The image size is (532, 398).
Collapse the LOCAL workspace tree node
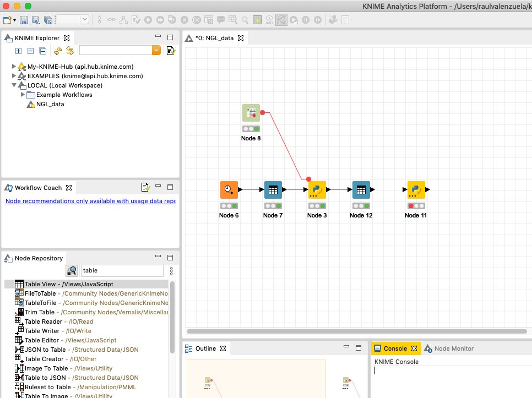coord(14,85)
